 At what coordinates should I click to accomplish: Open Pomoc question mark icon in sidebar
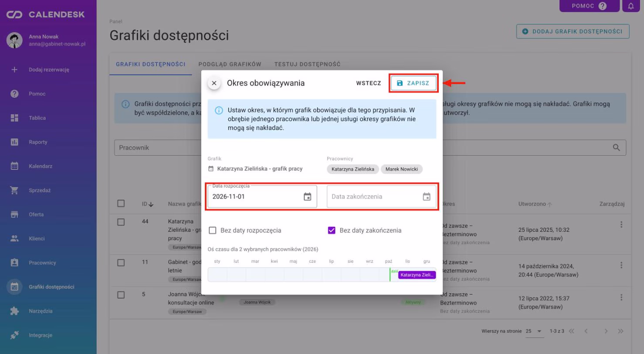[14, 94]
